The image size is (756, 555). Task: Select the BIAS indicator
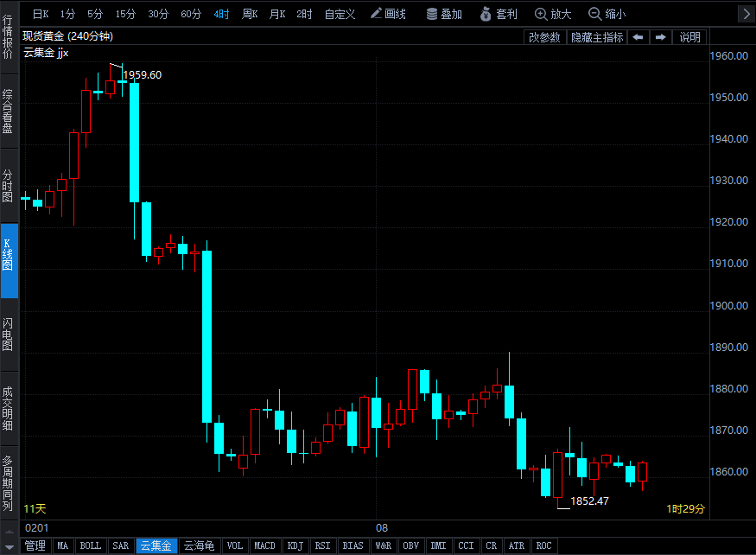[353, 545]
